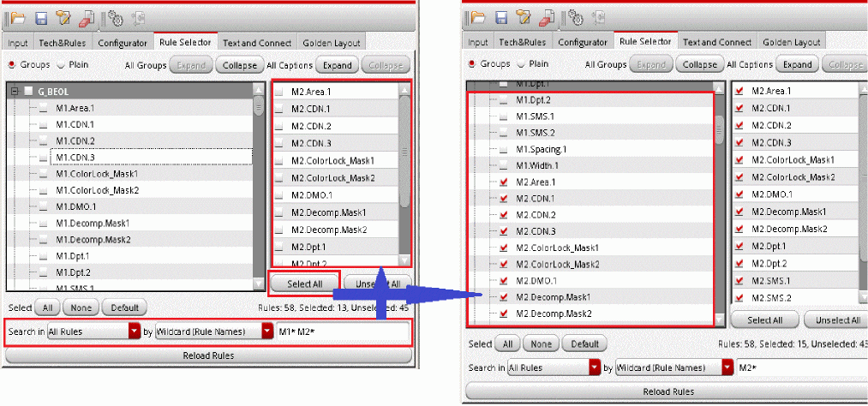868x406 pixels.
Task: Check M1.Width.1 in right window tree
Action: (x=503, y=165)
